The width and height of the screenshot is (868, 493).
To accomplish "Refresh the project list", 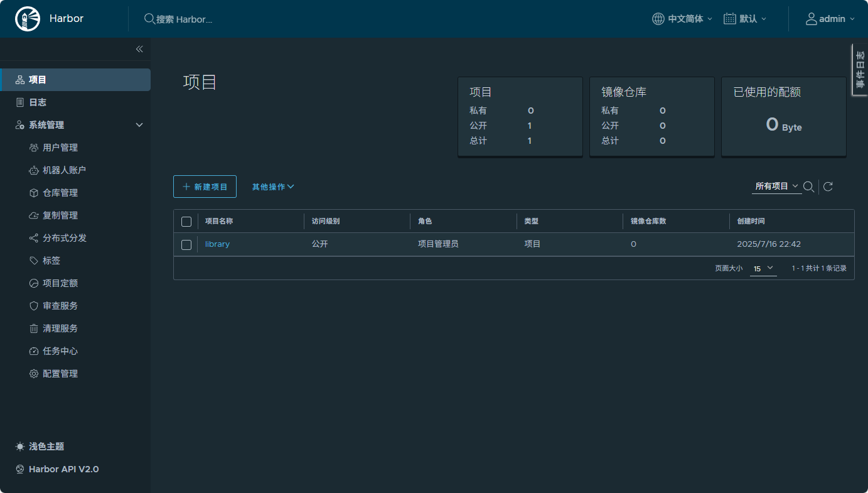I will 828,187.
